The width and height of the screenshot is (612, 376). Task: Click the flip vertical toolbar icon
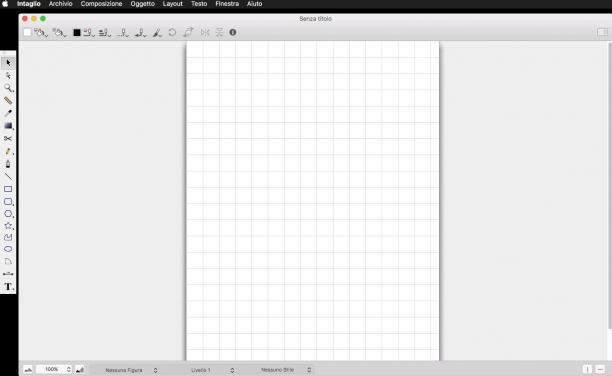[x=219, y=32]
